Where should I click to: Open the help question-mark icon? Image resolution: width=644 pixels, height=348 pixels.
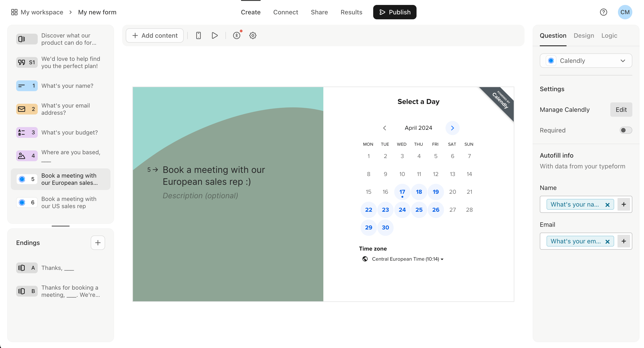604,12
